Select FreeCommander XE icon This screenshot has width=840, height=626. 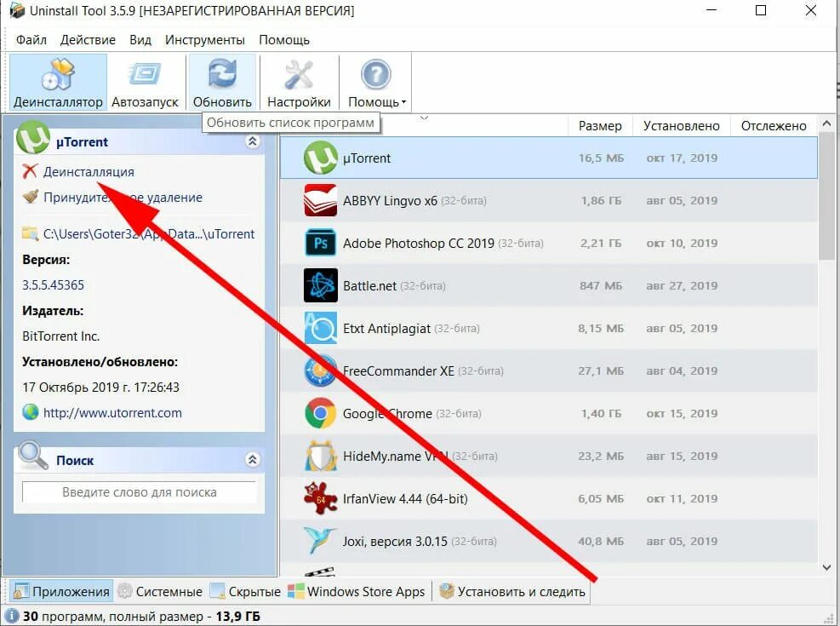pyautogui.click(x=320, y=370)
